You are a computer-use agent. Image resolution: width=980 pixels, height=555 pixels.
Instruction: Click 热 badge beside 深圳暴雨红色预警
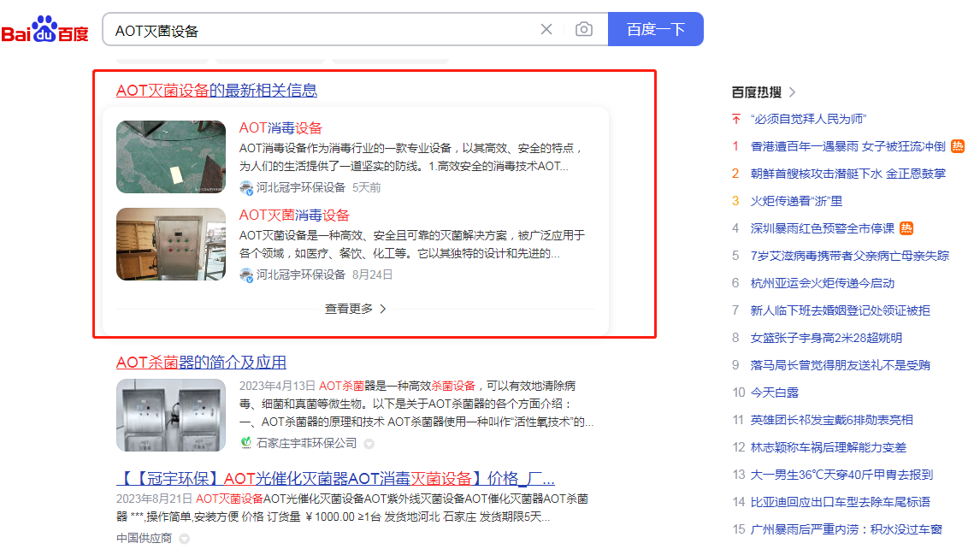coord(906,228)
